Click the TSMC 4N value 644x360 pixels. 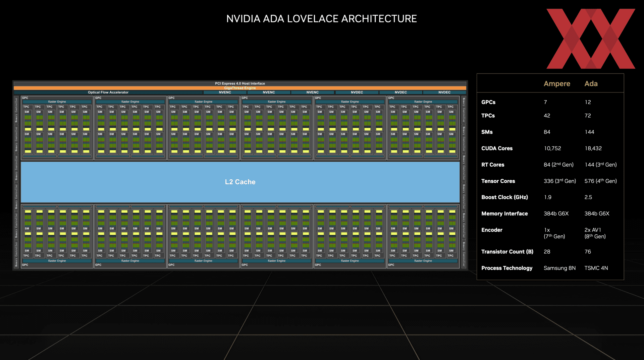pos(596,268)
